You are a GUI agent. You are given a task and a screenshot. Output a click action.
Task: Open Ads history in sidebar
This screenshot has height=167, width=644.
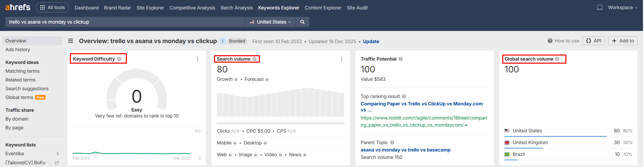click(18, 49)
